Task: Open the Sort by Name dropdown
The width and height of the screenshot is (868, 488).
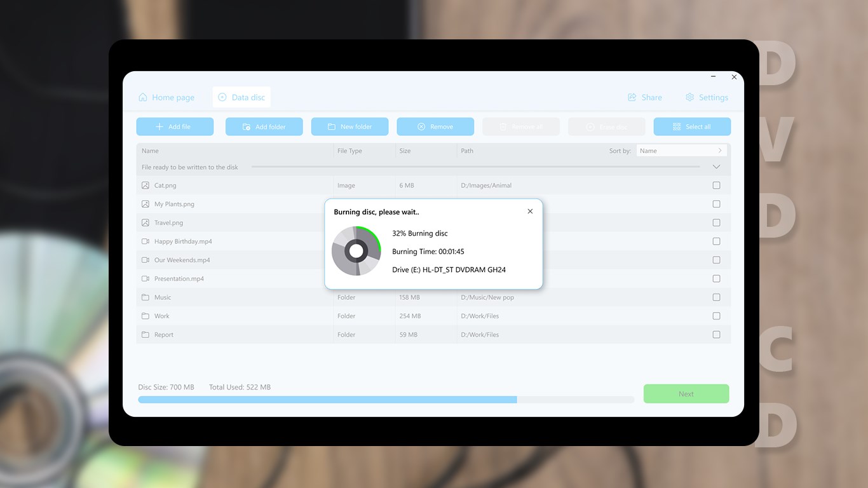Action: coord(681,151)
